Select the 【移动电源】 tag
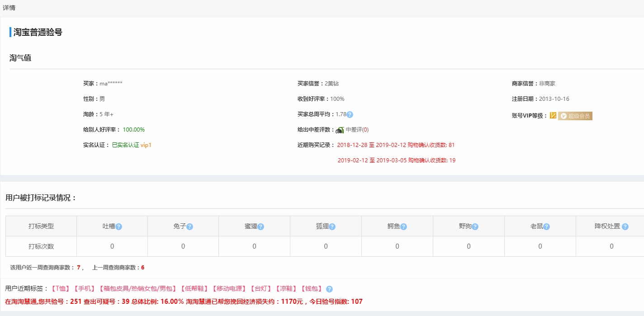This screenshot has height=316, width=644. click(230, 289)
